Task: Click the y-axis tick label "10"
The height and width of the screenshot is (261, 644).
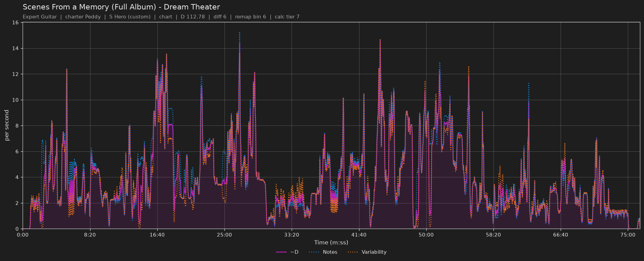Action: point(15,100)
